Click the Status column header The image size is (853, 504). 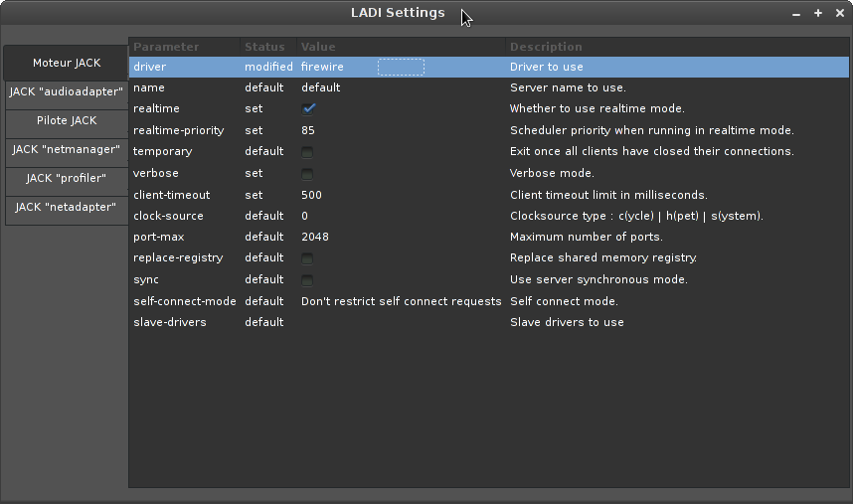(264, 47)
